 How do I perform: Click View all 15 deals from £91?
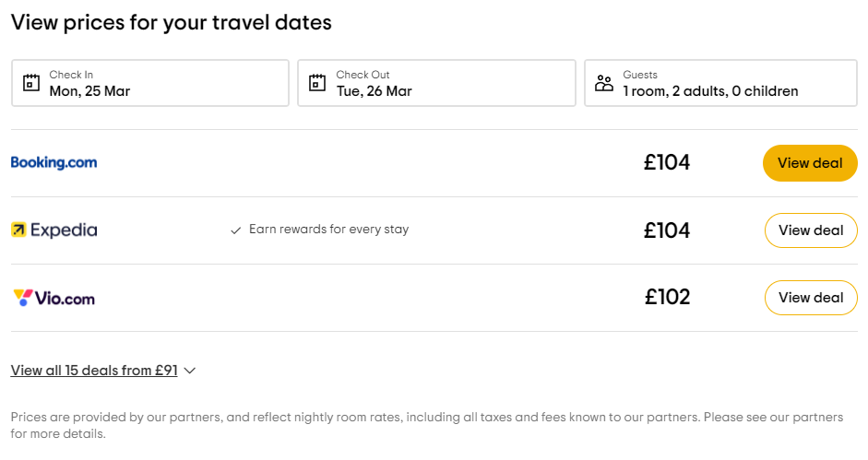click(x=94, y=371)
